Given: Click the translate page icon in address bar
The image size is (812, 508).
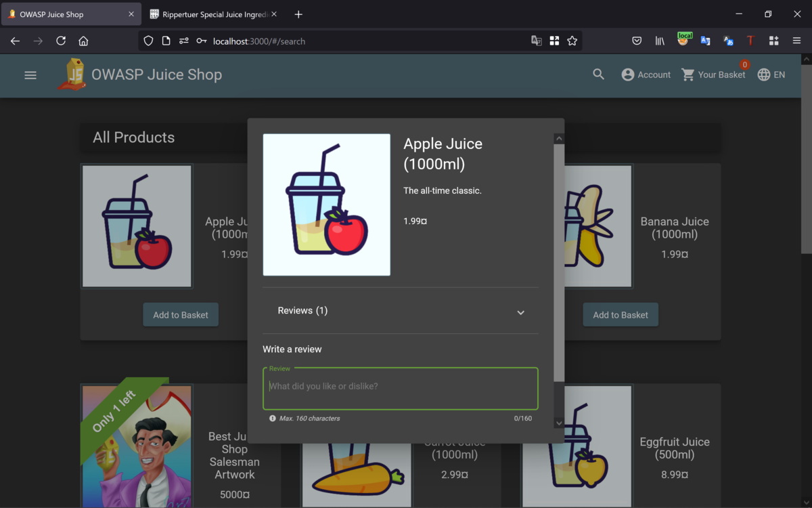Looking at the screenshot, I should (537, 41).
